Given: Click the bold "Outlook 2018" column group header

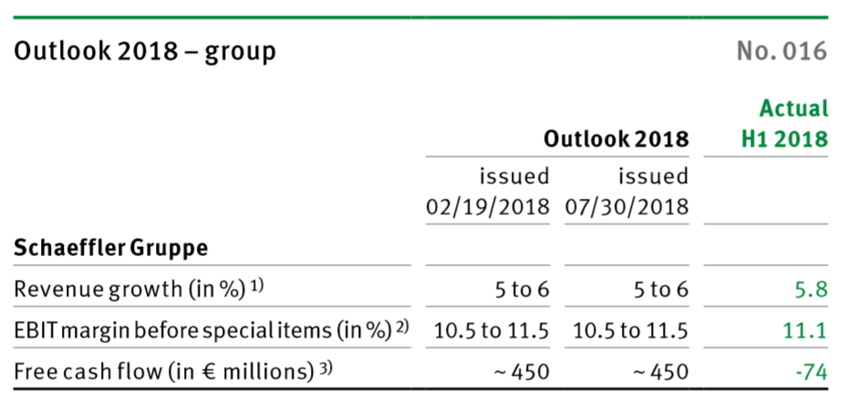Looking at the screenshot, I should tap(615, 139).
